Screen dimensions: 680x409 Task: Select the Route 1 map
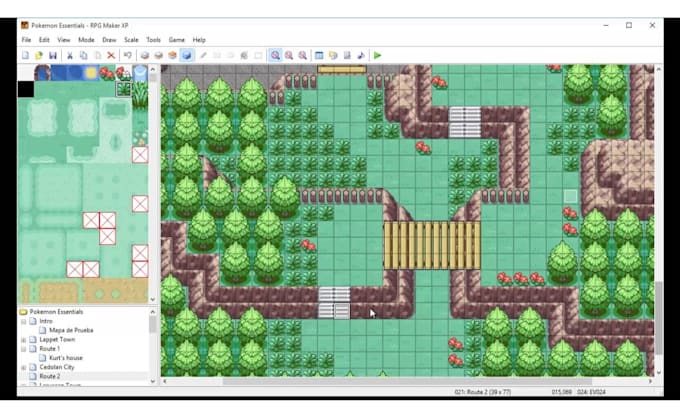(50, 349)
